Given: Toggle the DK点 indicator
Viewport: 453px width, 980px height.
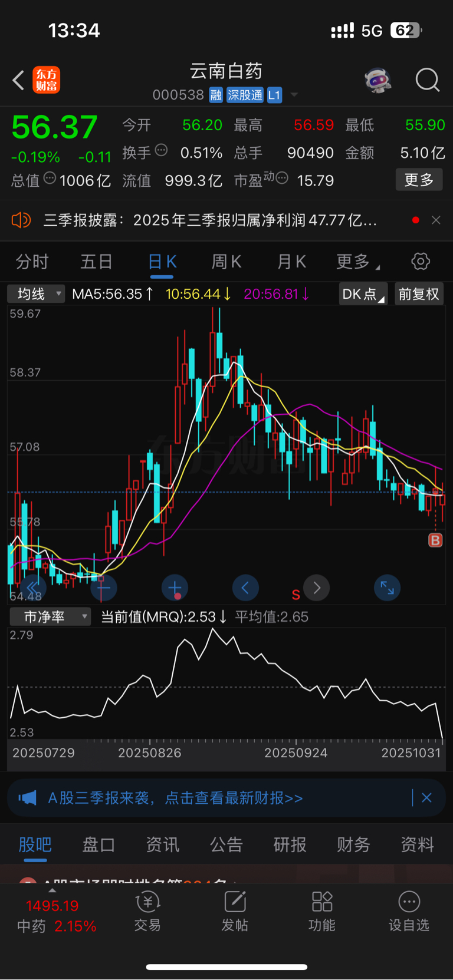Looking at the screenshot, I should tap(363, 294).
